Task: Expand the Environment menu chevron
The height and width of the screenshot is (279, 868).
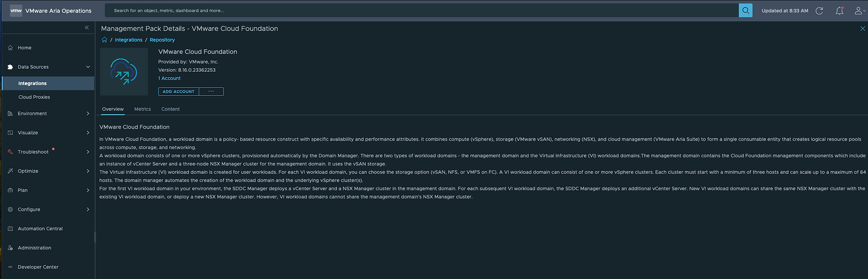Action: point(88,113)
